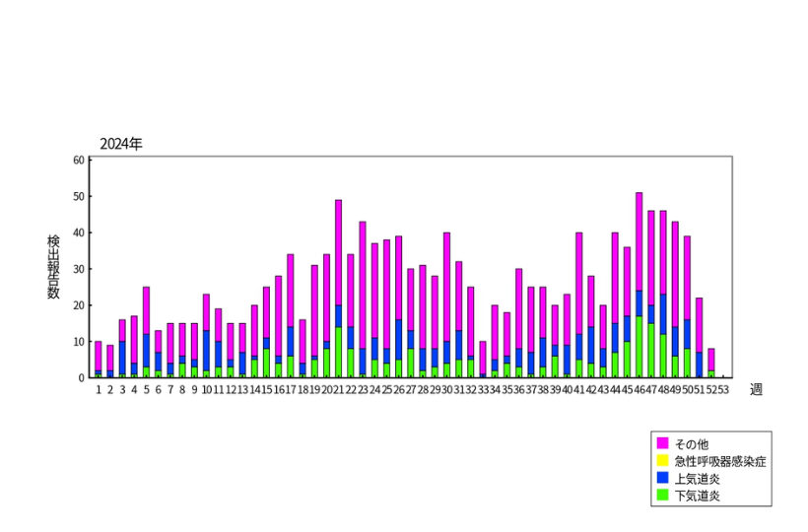The image size is (808, 532).
Task: Click the 検出報告数 y-axis label
Action: pos(53,267)
